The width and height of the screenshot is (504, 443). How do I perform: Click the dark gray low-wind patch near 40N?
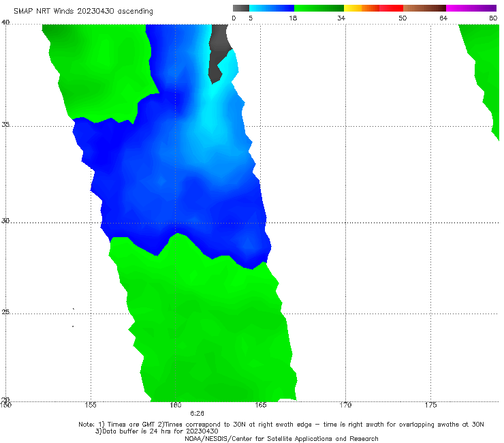219,48
